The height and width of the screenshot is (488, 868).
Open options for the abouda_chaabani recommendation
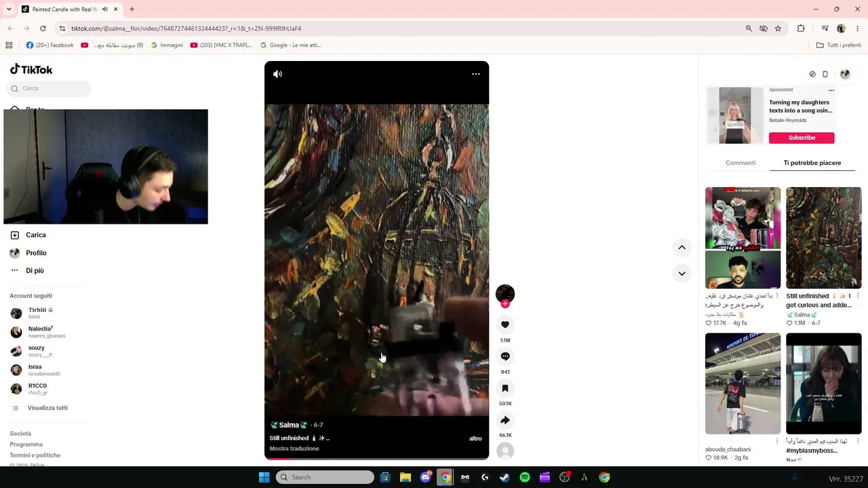tap(777, 441)
